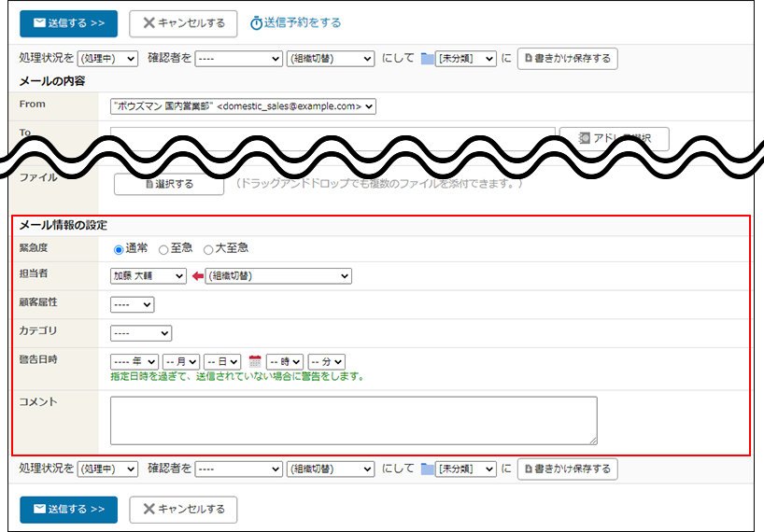Click the bottom folder icon before 未分類
The height and width of the screenshot is (532, 764).
tap(428, 469)
